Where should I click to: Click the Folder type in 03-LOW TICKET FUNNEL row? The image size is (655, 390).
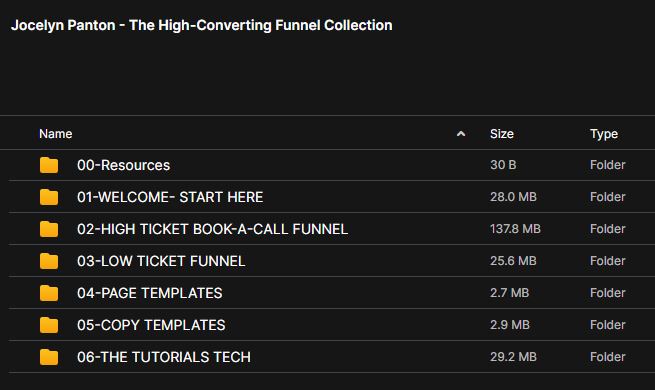[608, 261]
